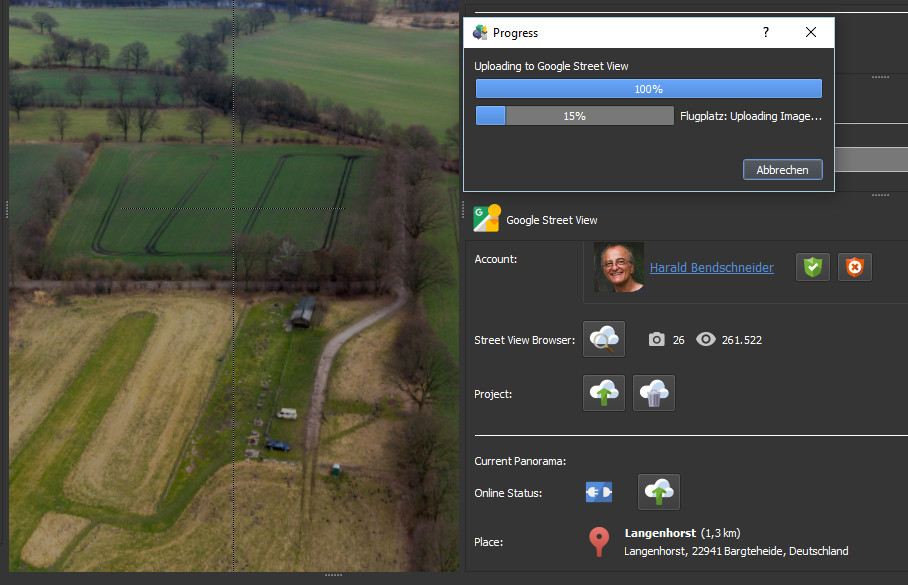Delete project from cloud with trash icon
This screenshot has height=585, width=908.
pyautogui.click(x=653, y=393)
